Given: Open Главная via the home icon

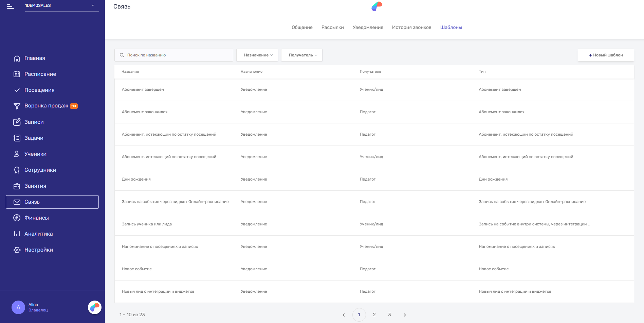Looking at the screenshot, I should pyautogui.click(x=17, y=58).
